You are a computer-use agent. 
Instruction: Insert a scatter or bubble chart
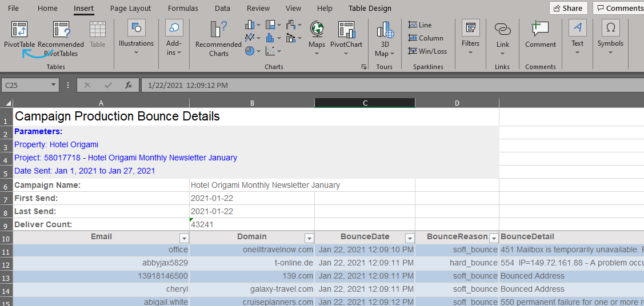[x=270, y=51]
